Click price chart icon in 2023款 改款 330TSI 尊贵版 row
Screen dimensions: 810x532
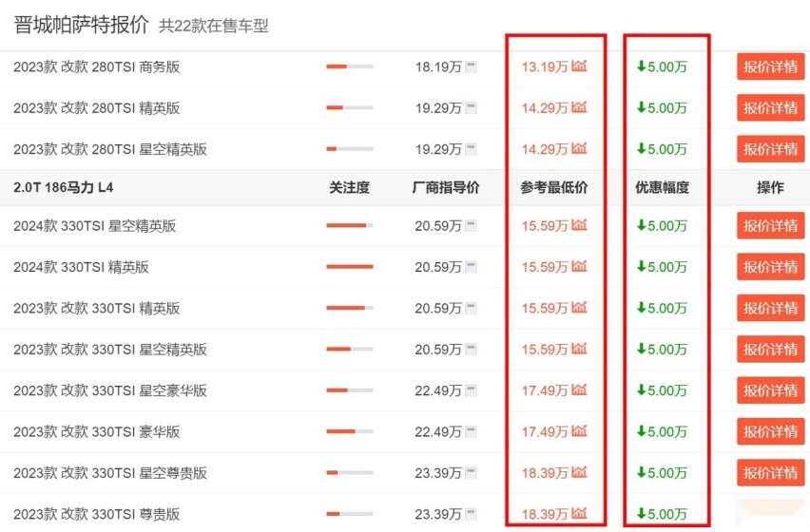(x=579, y=513)
